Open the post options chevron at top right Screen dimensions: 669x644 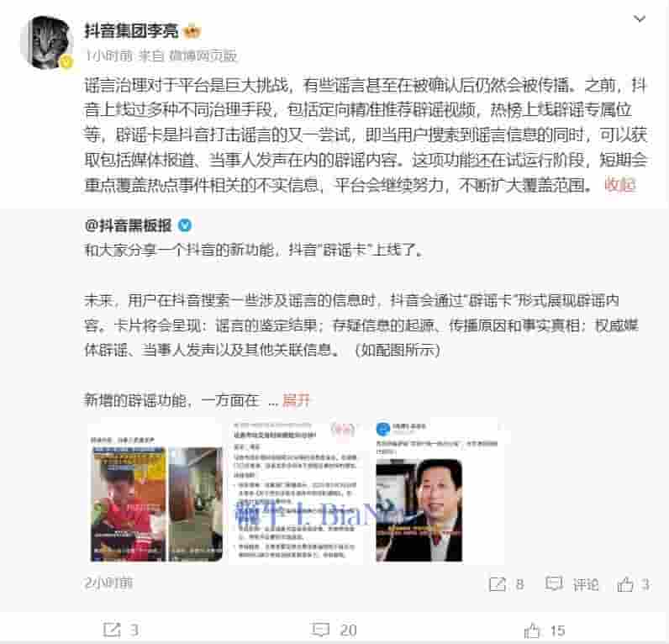click(639, 18)
